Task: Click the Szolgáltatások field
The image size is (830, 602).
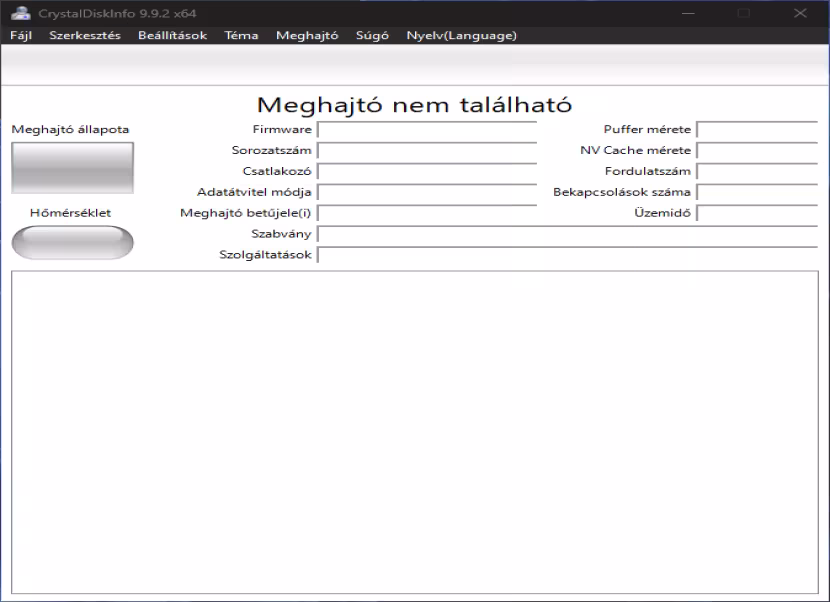Action: tap(567, 255)
